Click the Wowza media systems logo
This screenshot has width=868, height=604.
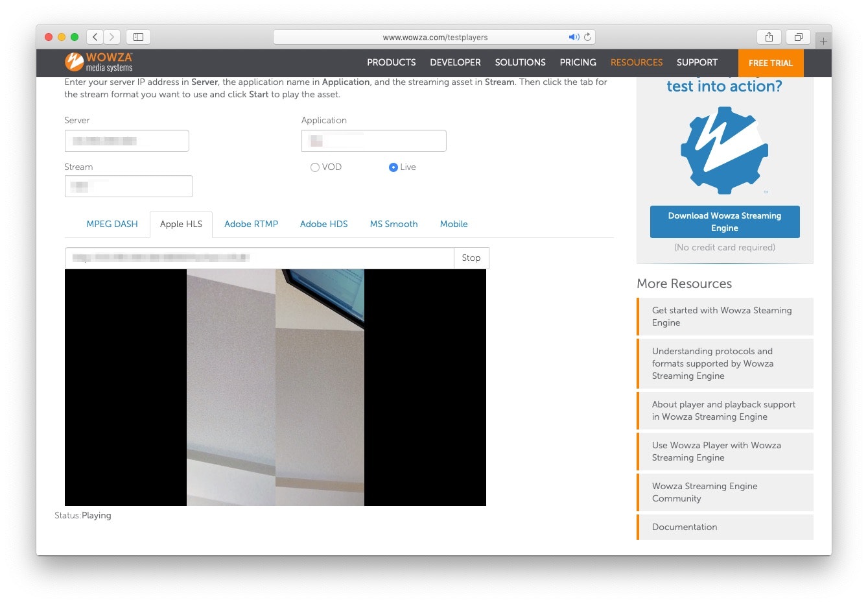pos(99,62)
